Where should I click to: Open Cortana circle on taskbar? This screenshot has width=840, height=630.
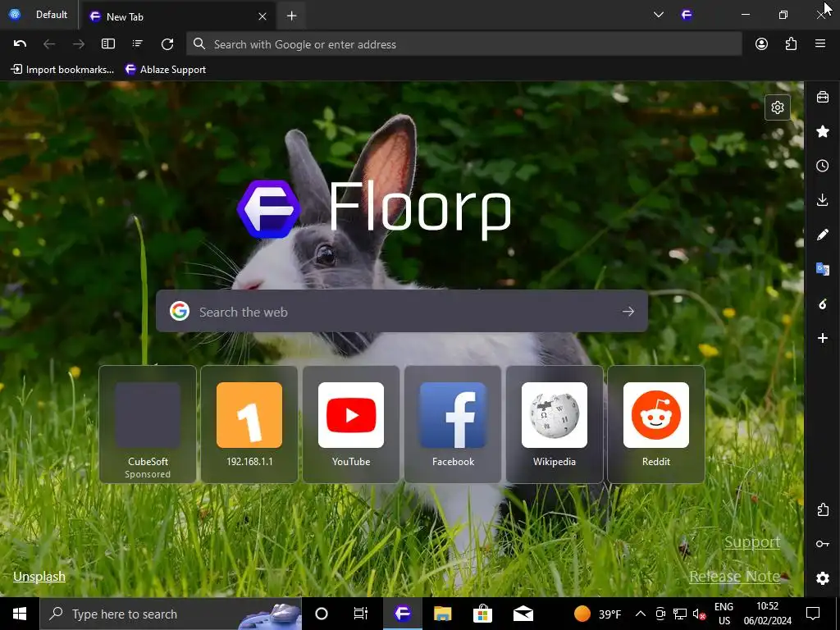tap(322, 614)
